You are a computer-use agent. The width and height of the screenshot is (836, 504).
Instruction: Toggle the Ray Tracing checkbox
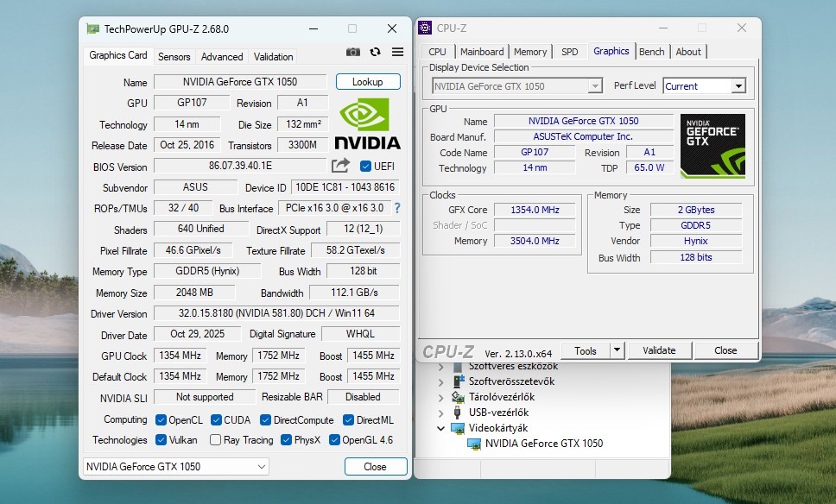point(215,439)
